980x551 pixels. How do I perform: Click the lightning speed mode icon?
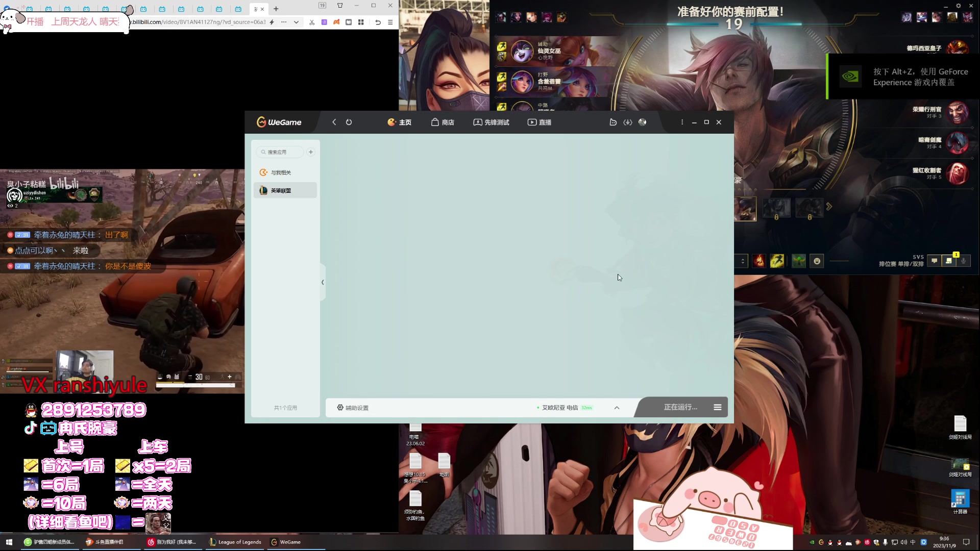(x=272, y=22)
